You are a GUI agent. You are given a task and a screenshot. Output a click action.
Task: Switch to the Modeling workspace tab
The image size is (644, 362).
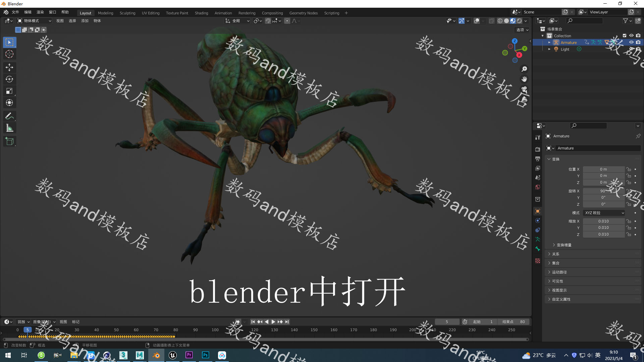click(x=105, y=13)
